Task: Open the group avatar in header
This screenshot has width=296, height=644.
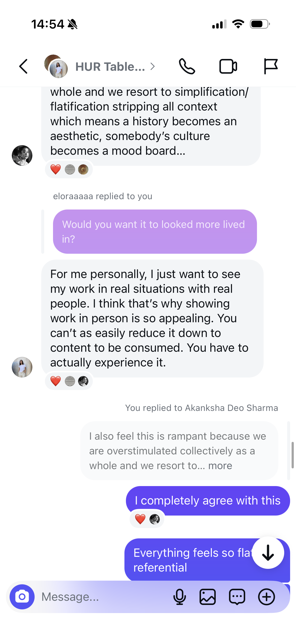Action: pyautogui.click(x=56, y=66)
